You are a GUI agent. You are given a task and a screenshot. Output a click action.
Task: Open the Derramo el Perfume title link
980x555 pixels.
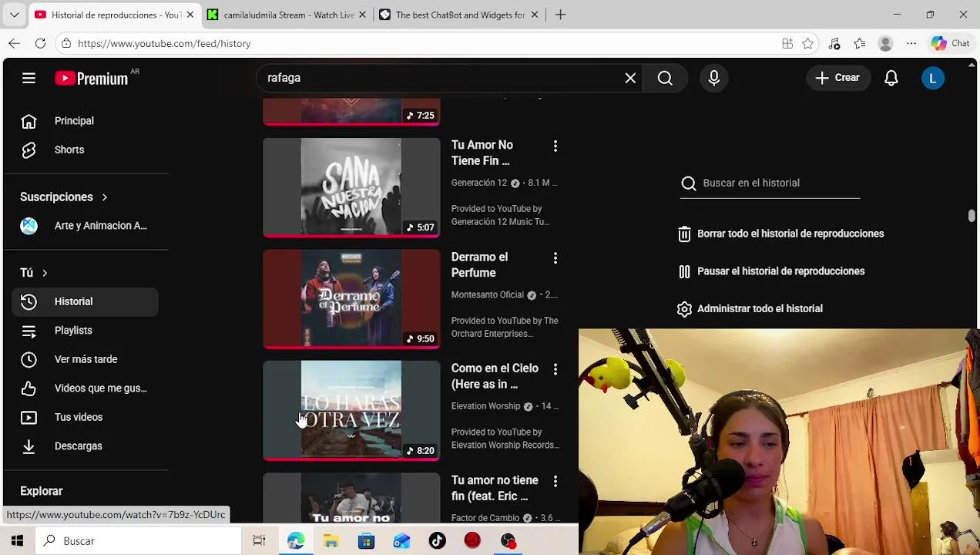tap(479, 264)
